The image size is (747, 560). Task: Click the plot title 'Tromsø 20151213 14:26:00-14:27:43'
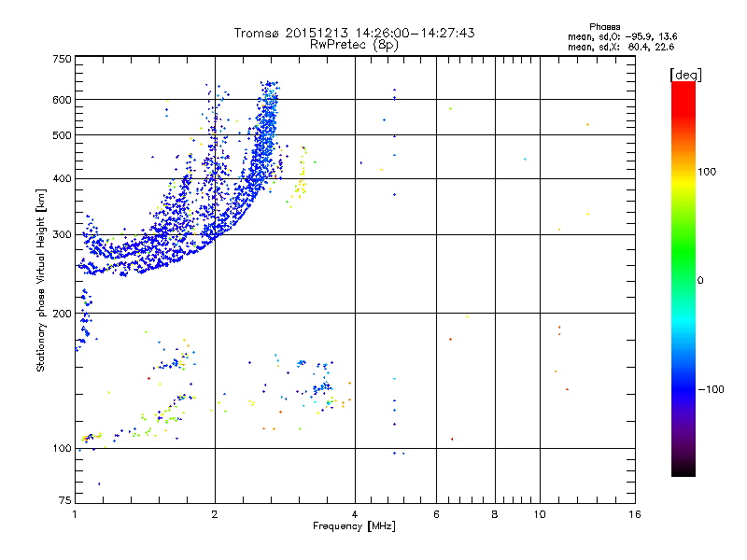[x=354, y=33]
